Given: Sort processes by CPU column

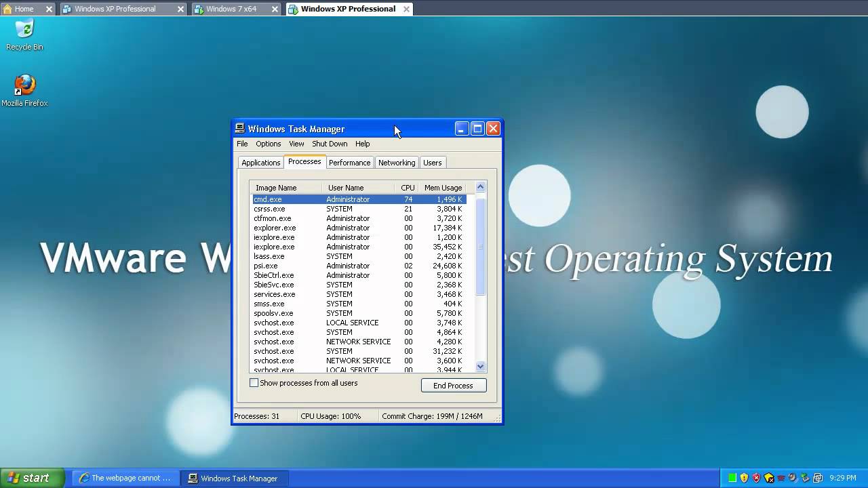Looking at the screenshot, I should (407, 188).
